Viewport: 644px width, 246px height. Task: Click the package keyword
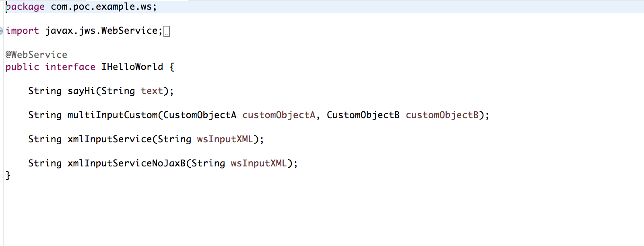[x=25, y=7]
